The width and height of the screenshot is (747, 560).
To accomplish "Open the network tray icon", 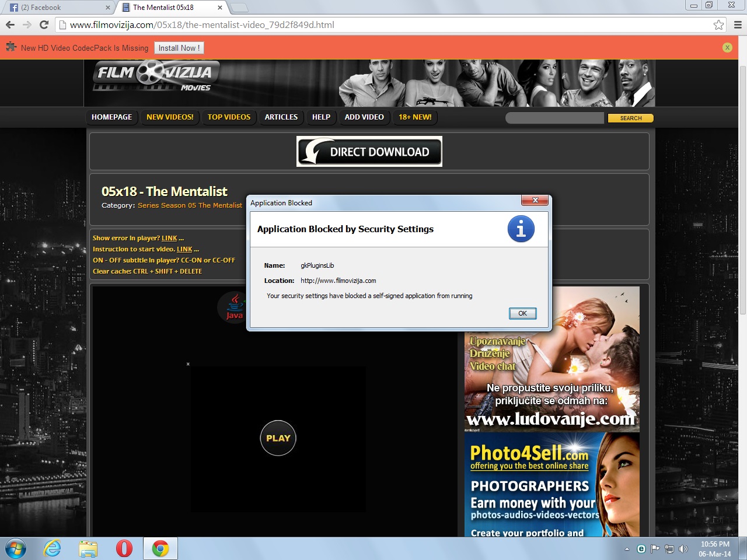I will coord(669,549).
